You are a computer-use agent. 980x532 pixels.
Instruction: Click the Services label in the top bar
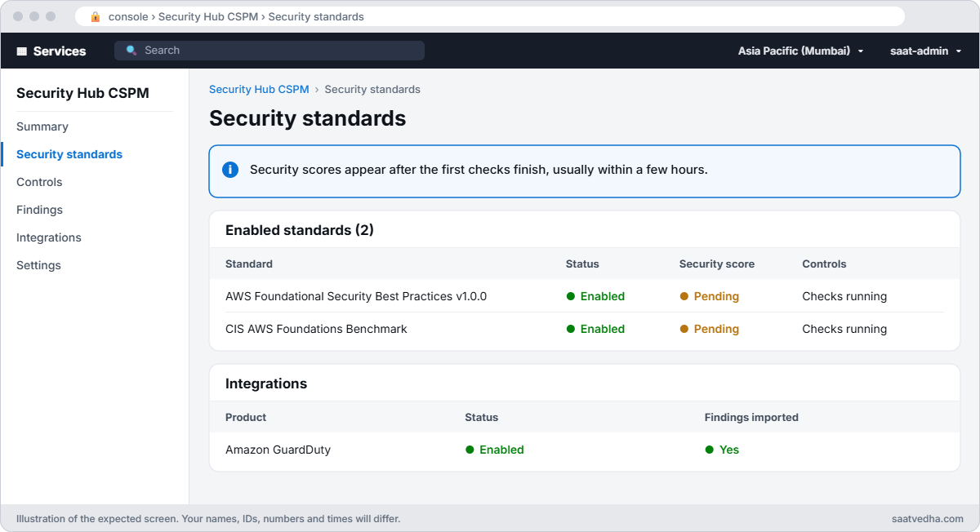[x=60, y=51]
